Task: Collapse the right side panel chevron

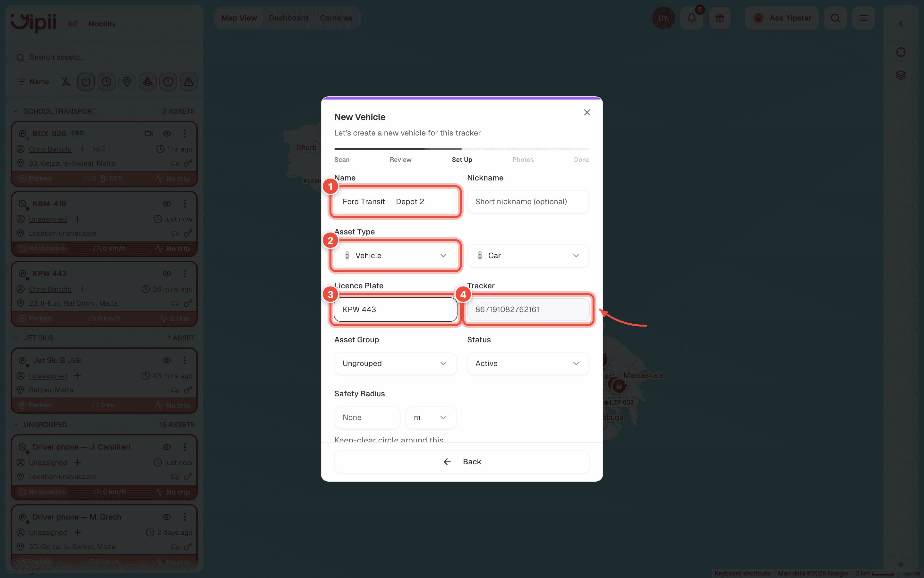Action: click(901, 24)
